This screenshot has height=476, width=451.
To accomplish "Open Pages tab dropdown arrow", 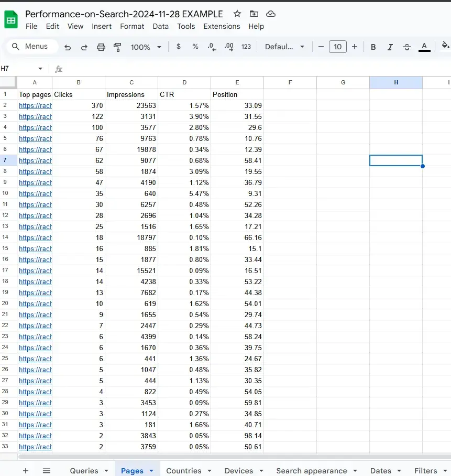I will (151, 471).
